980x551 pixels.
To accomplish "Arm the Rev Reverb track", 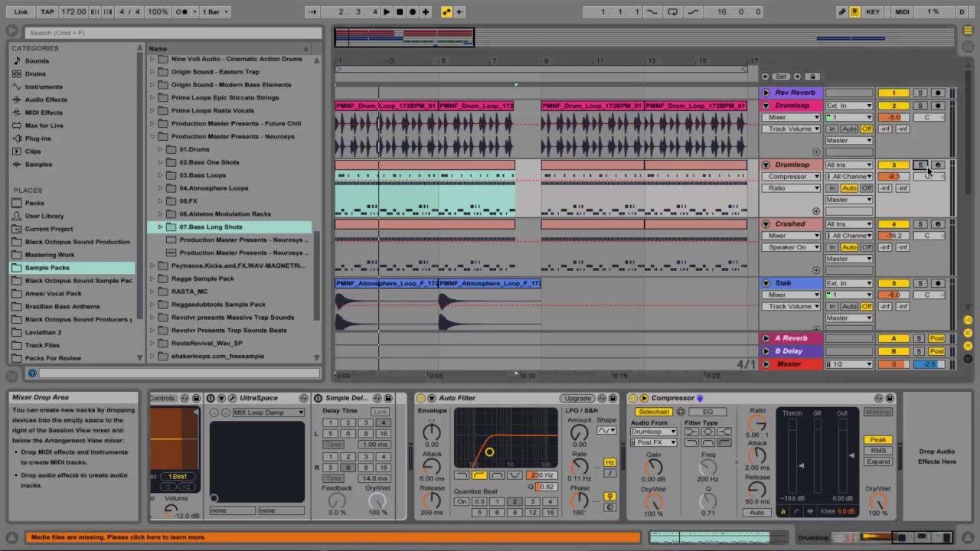I will pyautogui.click(x=938, y=93).
